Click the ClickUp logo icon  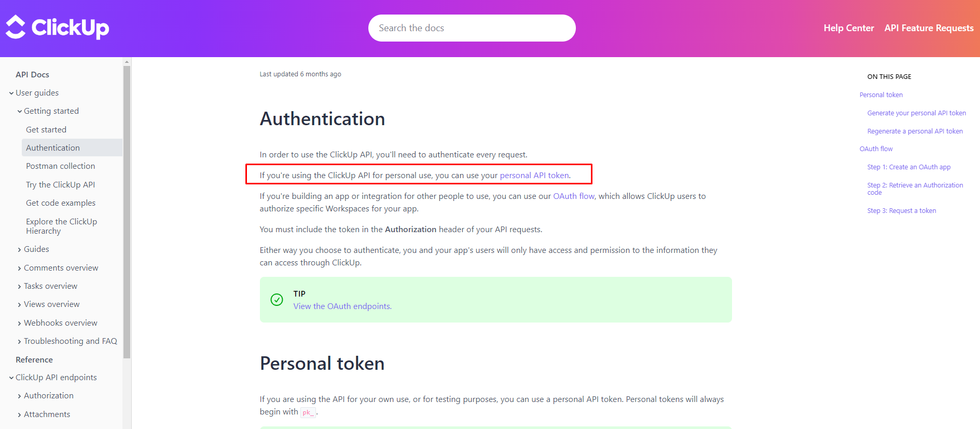pyautogui.click(x=16, y=27)
